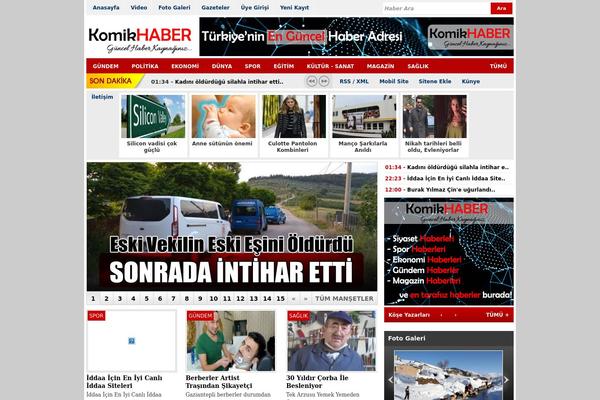Open TÜMÜ in red category bar
Screen dimensions: 600x400
(498, 66)
